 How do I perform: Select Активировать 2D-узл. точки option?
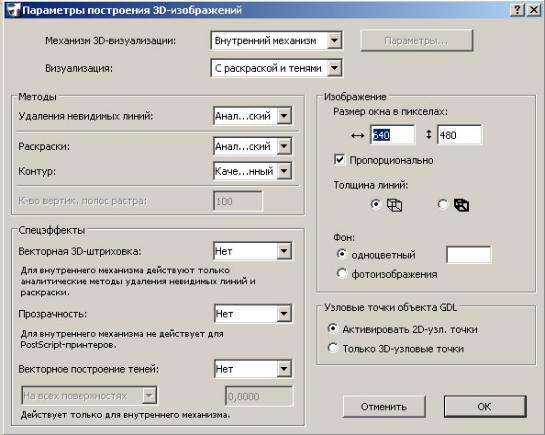tap(333, 329)
